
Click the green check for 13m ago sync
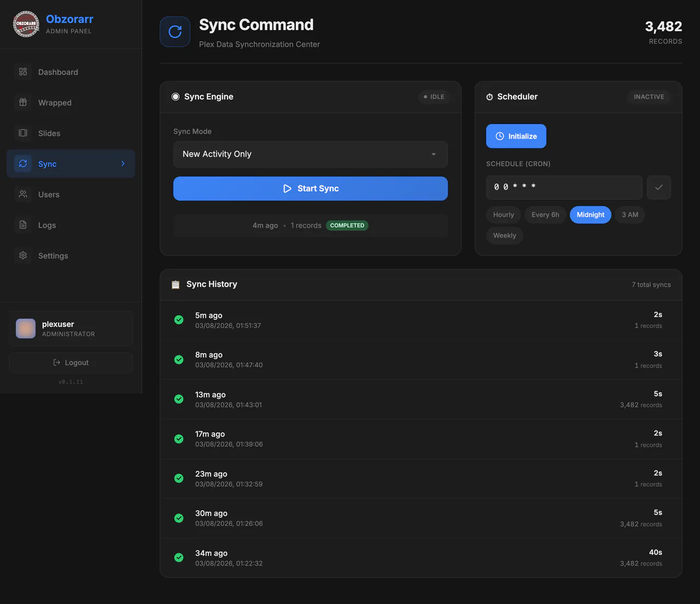click(x=179, y=399)
